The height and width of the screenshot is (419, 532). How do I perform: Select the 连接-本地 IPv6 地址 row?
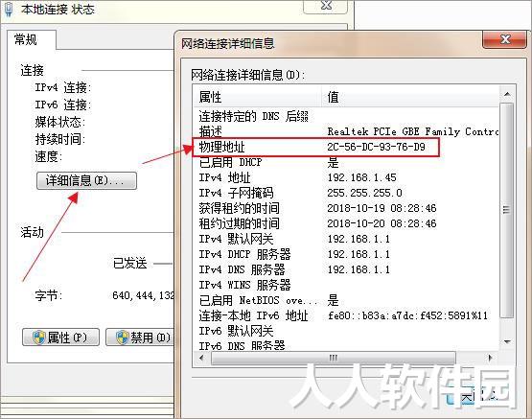point(346,315)
